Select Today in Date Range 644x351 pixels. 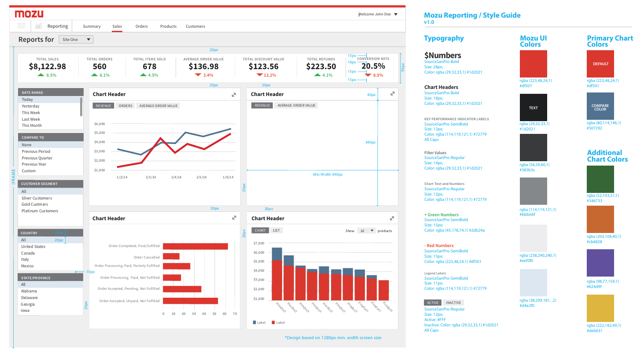pos(49,100)
